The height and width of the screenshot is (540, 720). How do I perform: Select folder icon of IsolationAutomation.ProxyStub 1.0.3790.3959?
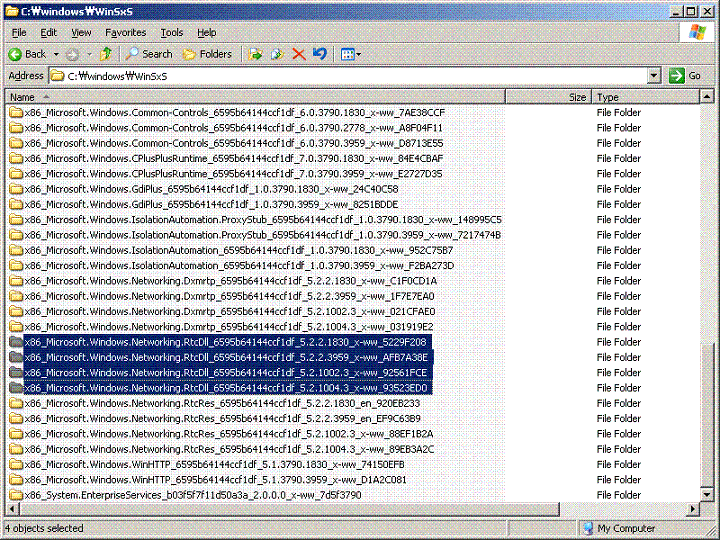[x=16, y=235]
